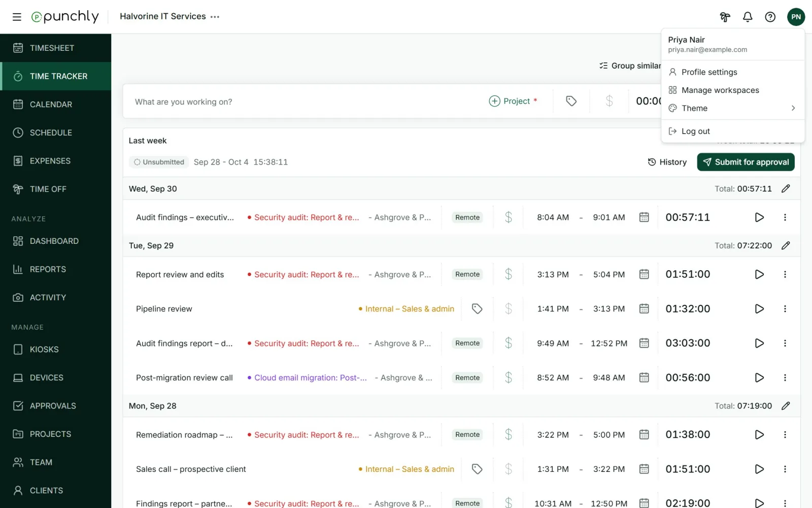Select Profile settings in user menu
Viewport: 812px width, 508px height.
733,72
